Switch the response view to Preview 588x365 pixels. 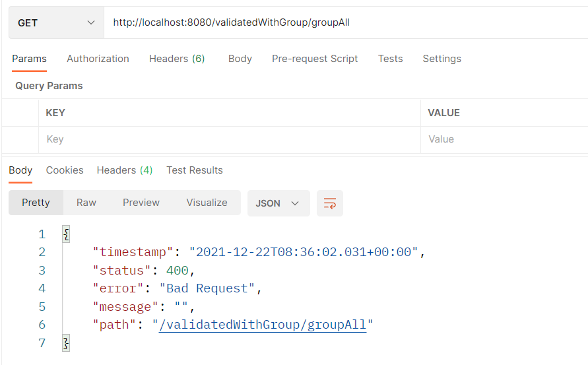(x=141, y=203)
